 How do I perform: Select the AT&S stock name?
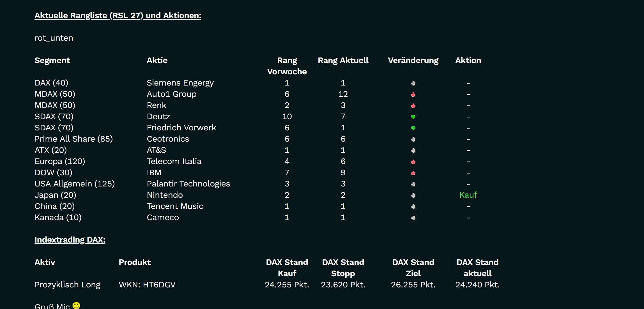tap(156, 150)
